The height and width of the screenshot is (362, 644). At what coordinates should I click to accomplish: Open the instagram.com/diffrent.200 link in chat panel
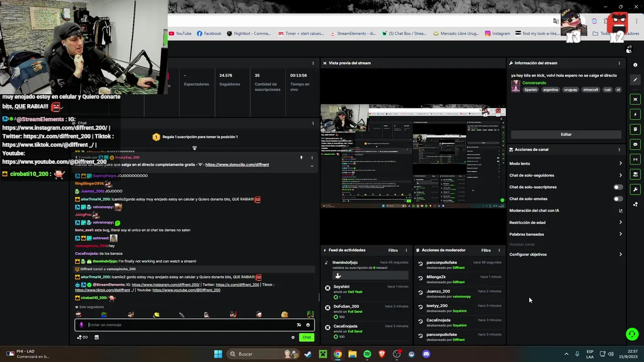pos(166,285)
